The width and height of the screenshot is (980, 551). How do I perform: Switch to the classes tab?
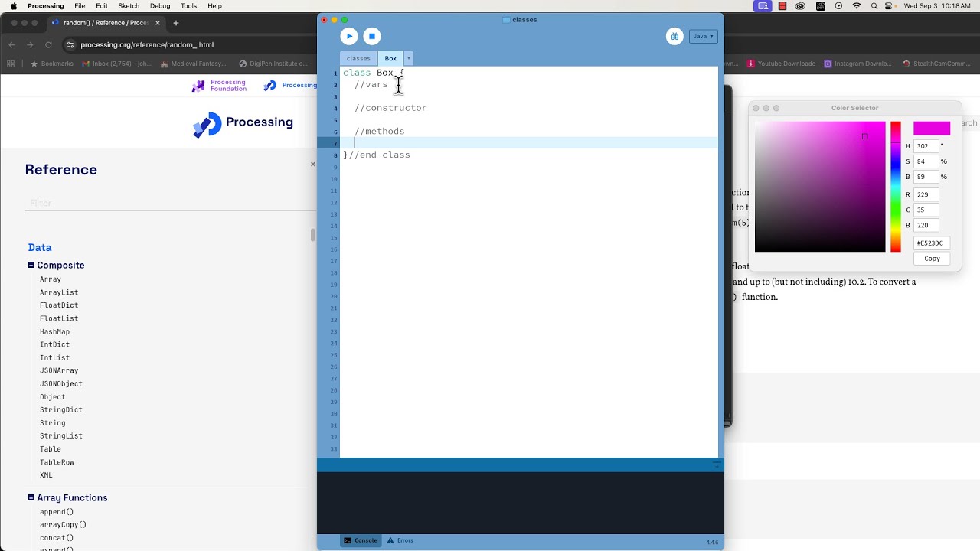click(358, 58)
